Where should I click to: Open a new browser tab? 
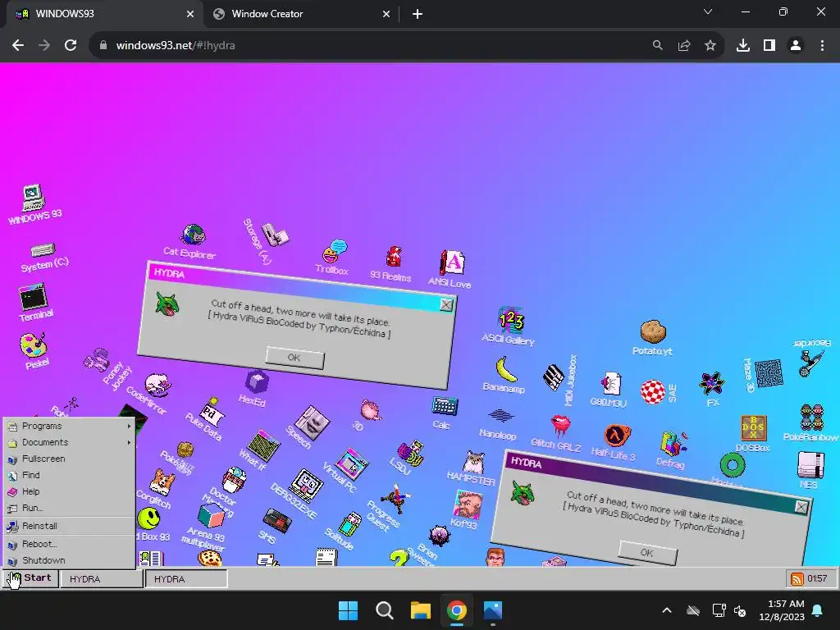(418, 15)
